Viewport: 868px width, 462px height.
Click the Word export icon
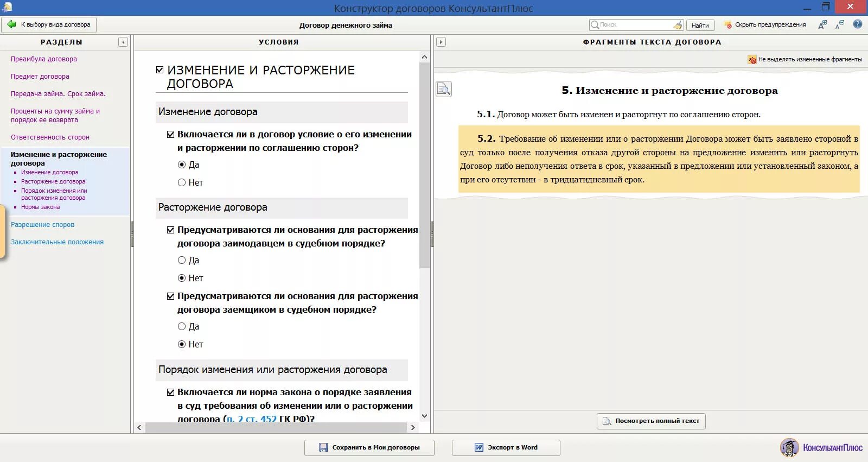(x=479, y=448)
